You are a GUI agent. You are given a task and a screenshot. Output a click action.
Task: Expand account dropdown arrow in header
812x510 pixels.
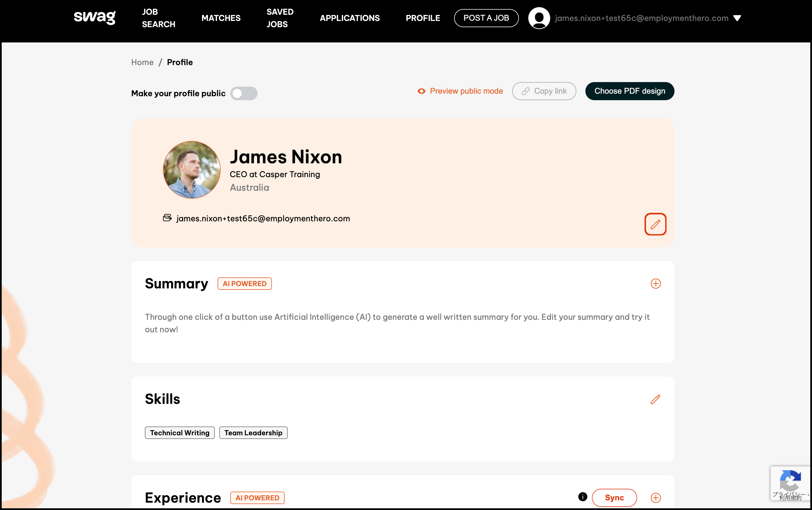(737, 18)
